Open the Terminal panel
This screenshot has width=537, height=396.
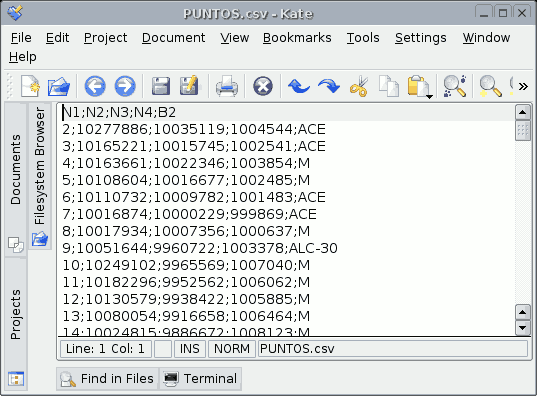[x=201, y=379]
